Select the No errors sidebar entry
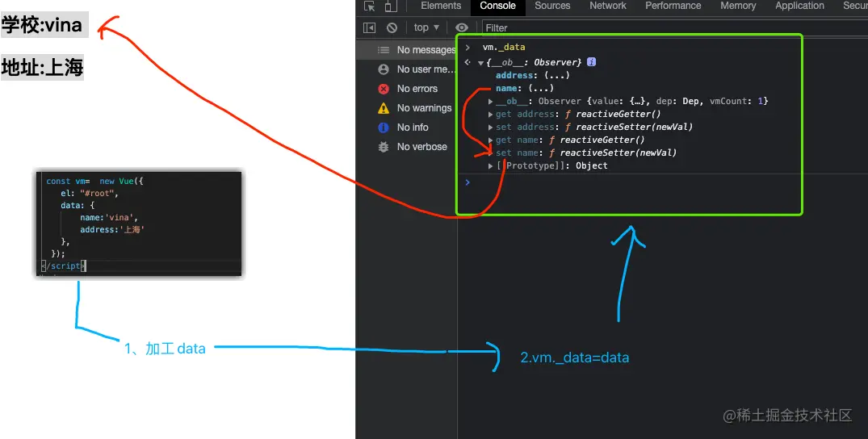Screen dimensions: 868x439 [x=407, y=89]
